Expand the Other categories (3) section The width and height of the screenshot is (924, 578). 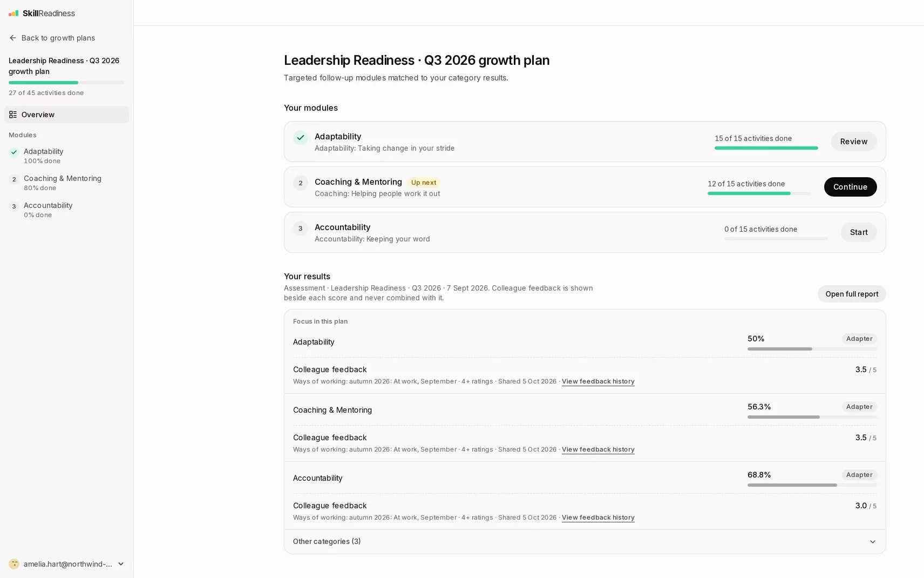point(585,541)
